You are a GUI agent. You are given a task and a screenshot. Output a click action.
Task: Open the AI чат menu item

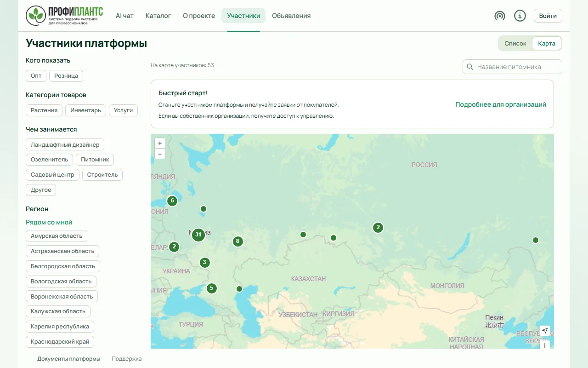pyautogui.click(x=124, y=16)
